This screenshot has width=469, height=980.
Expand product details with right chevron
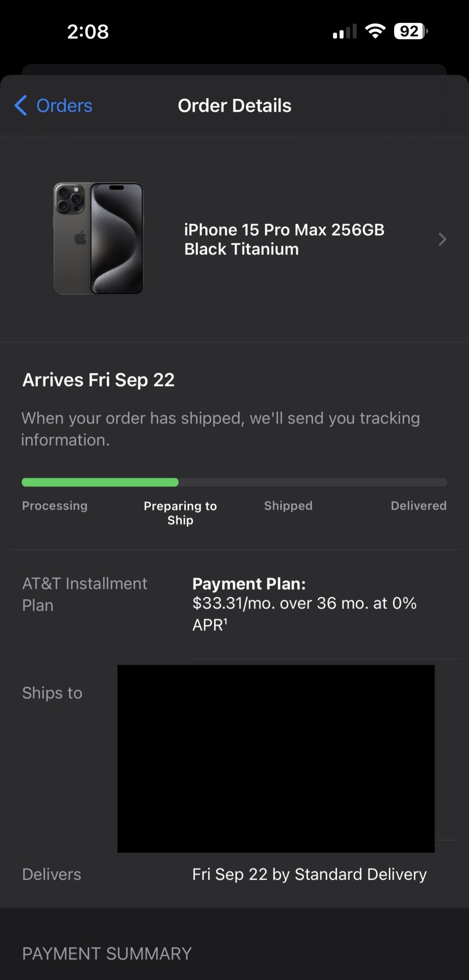pyautogui.click(x=442, y=239)
